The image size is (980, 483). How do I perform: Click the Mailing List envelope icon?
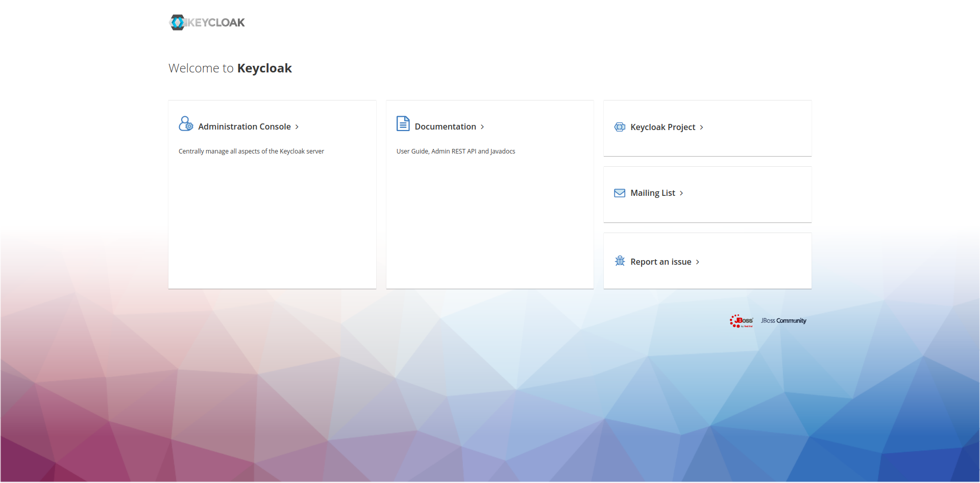pos(620,193)
